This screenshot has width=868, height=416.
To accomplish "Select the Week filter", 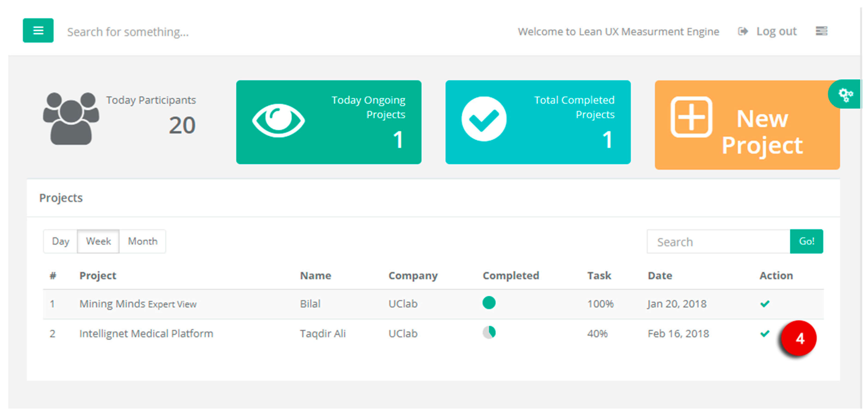I will pos(98,241).
